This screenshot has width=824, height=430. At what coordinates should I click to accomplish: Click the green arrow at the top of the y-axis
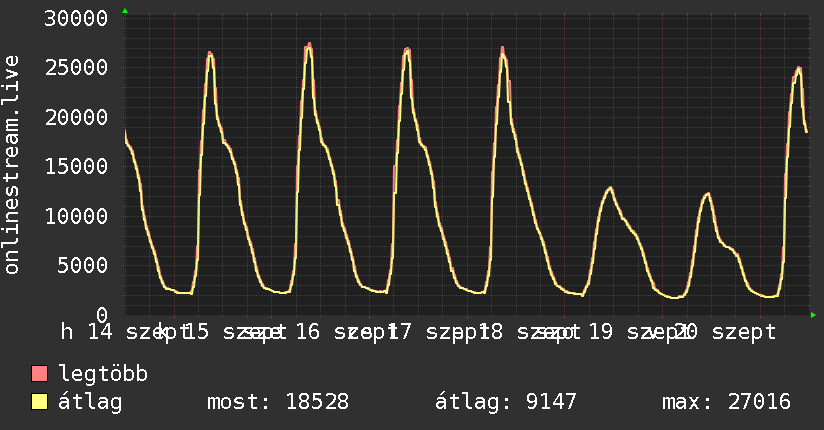point(125,11)
